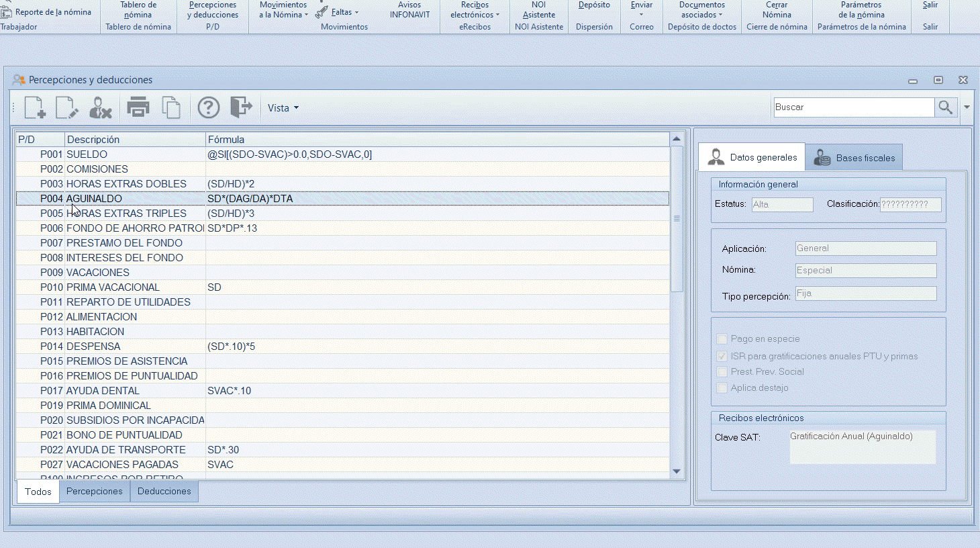Viewport: 980px width, 548px height.
Task: Click the edit record pencil icon
Action: coord(67,107)
